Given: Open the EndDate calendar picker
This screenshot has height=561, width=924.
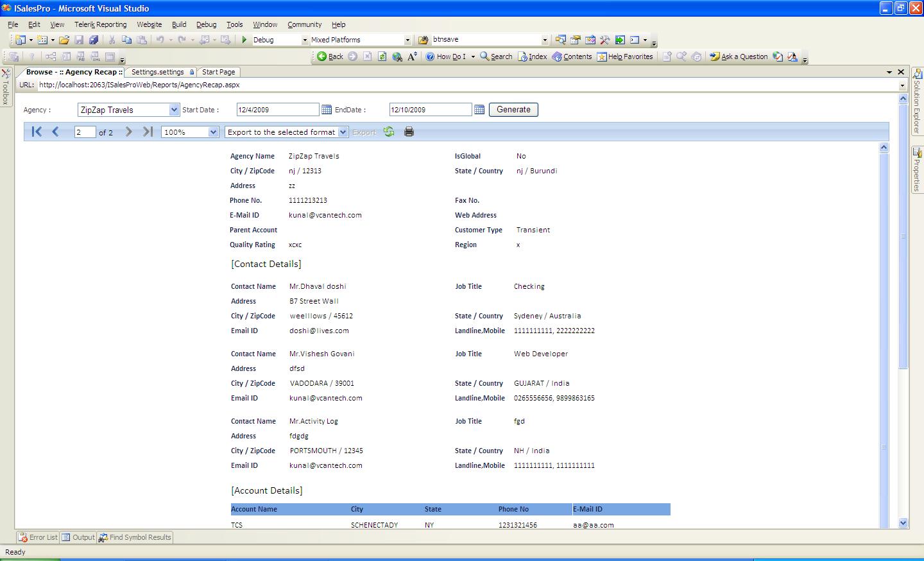Looking at the screenshot, I should click(x=479, y=110).
